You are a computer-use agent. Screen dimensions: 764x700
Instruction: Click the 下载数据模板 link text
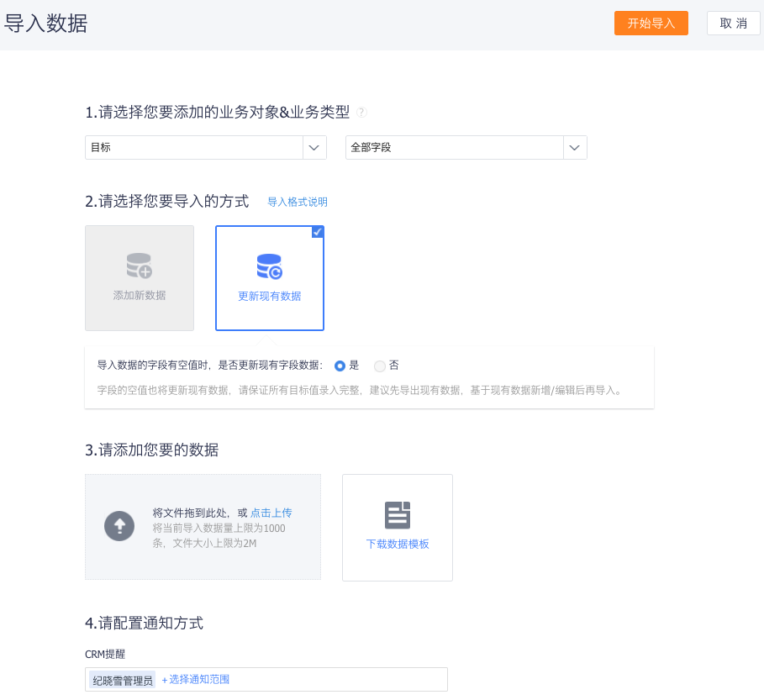pyautogui.click(x=398, y=545)
